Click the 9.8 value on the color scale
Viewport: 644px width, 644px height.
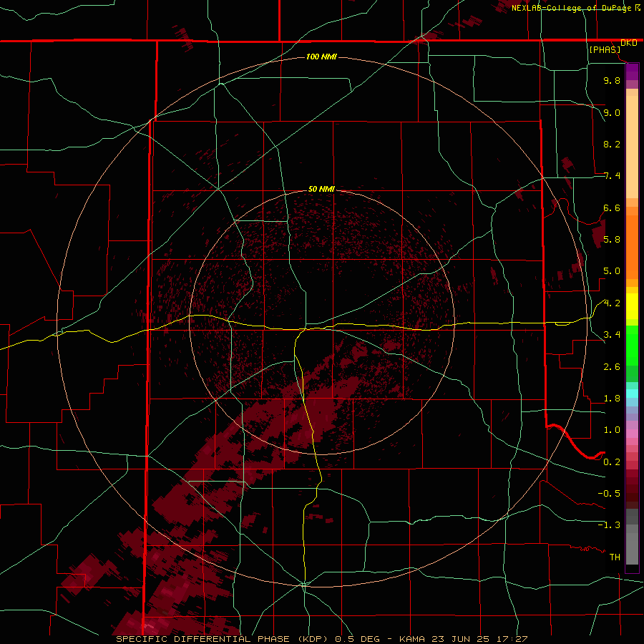(612, 81)
